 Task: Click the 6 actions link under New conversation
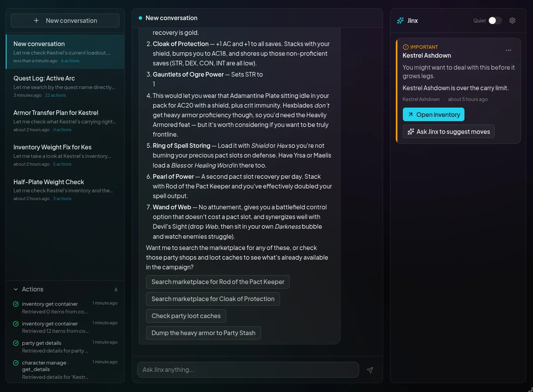point(70,61)
